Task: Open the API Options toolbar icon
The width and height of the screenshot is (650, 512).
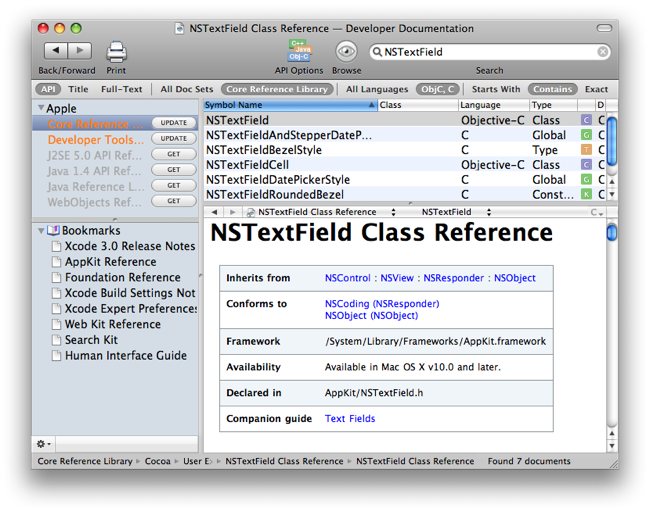Action: point(299,51)
